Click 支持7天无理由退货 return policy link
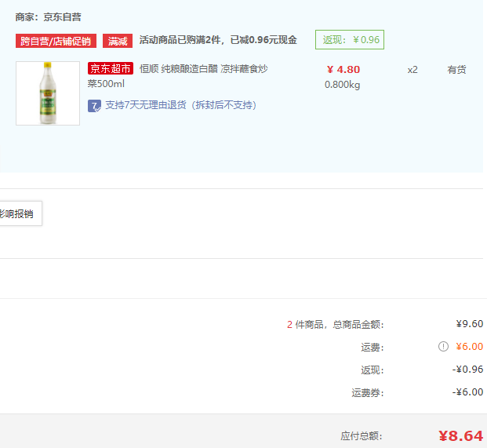 pyautogui.click(x=180, y=105)
